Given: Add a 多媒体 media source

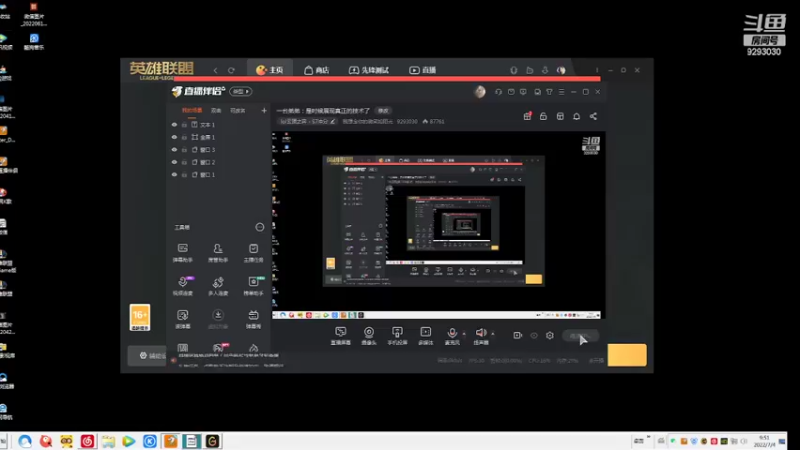Looking at the screenshot, I should [426, 336].
